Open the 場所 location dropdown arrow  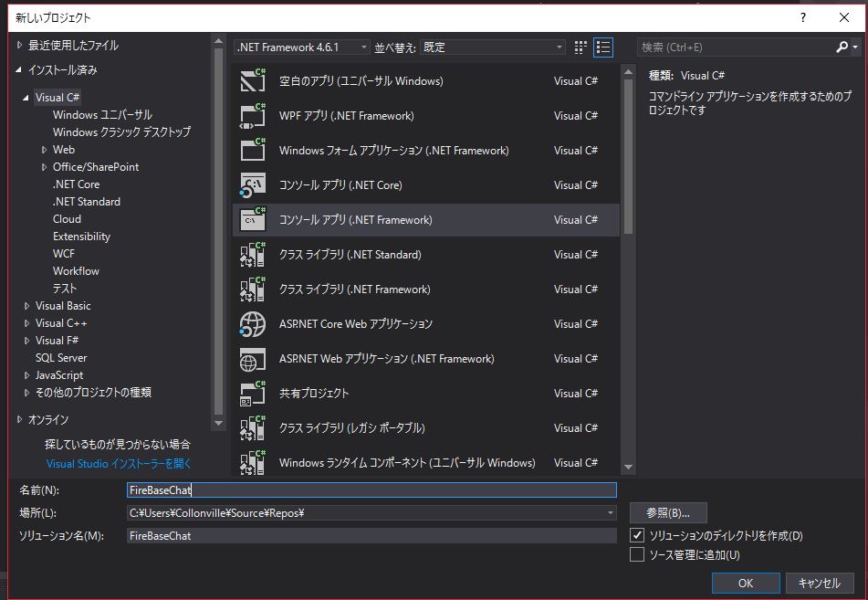pyautogui.click(x=611, y=513)
